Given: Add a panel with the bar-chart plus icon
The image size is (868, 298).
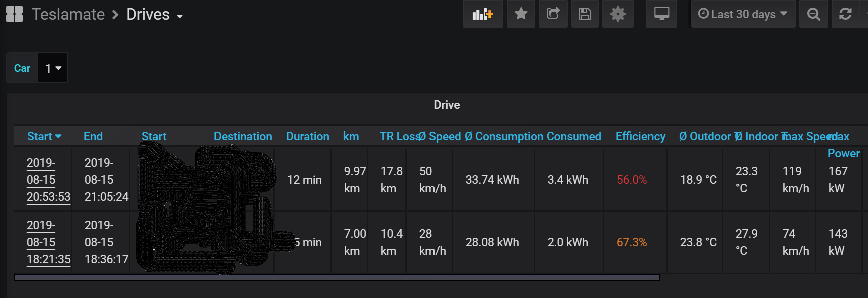Looking at the screenshot, I should [483, 14].
